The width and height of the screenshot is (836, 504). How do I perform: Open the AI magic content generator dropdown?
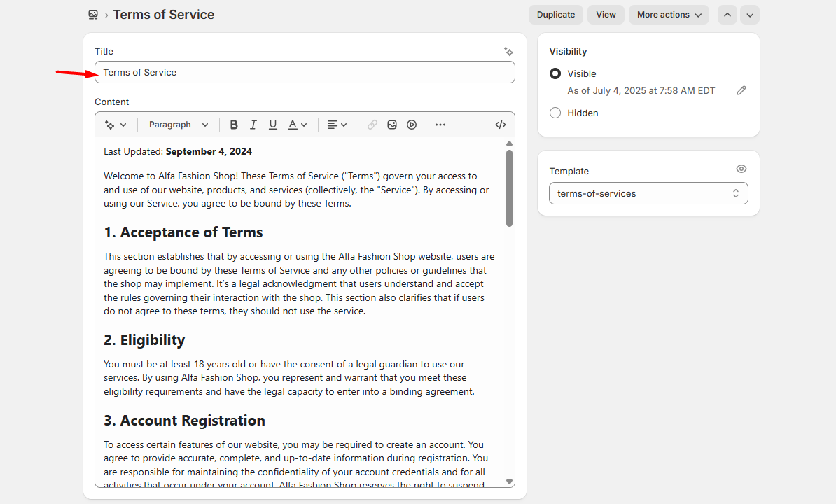click(x=116, y=125)
